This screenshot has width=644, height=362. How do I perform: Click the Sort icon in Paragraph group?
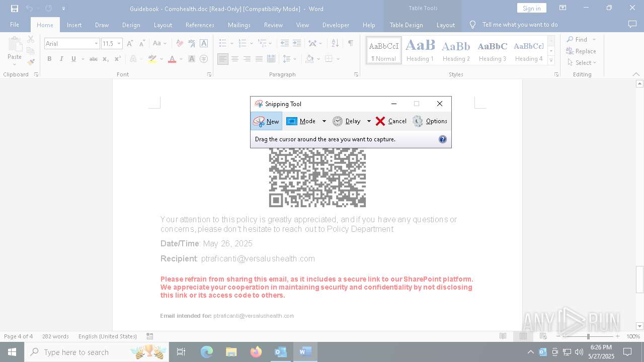(x=336, y=44)
